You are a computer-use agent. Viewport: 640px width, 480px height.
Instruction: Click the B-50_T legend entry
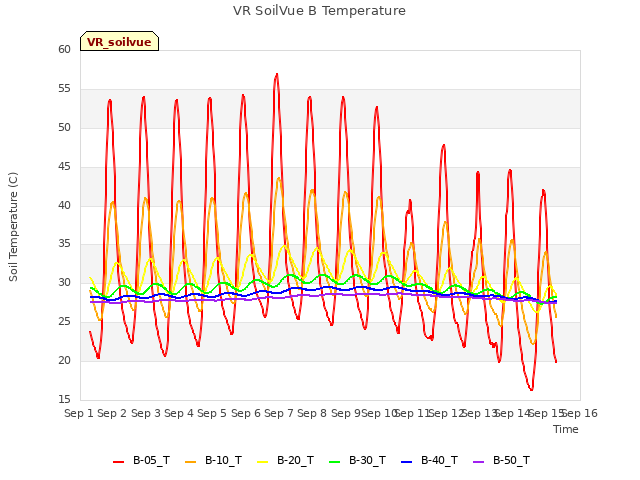pyautogui.click(x=501, y=461)
